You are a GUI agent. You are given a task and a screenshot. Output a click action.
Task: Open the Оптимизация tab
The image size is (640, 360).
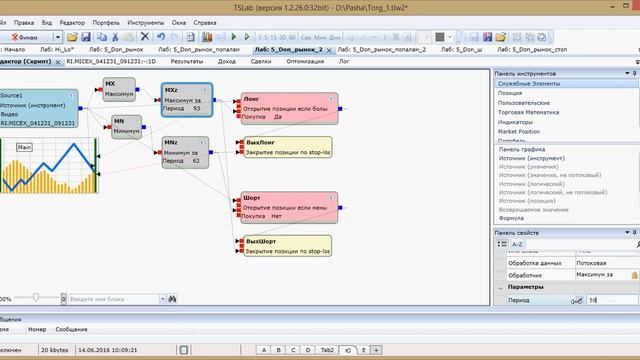point(305,62)
